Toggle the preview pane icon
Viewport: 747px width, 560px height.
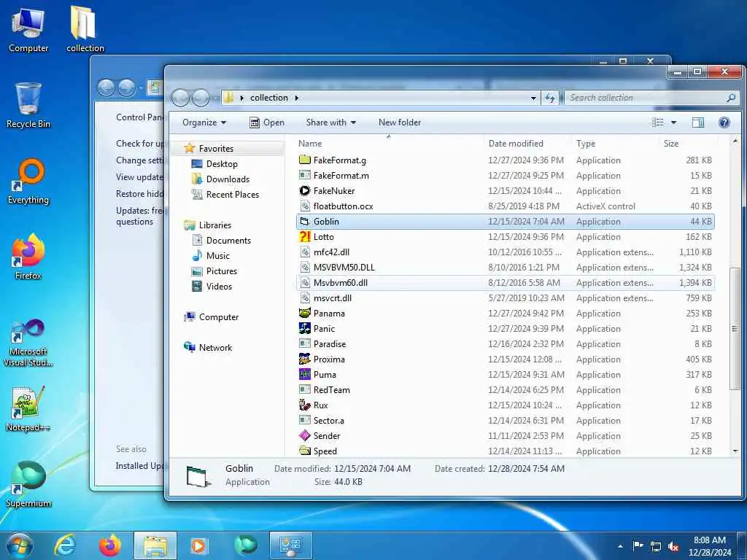(698, 122)
